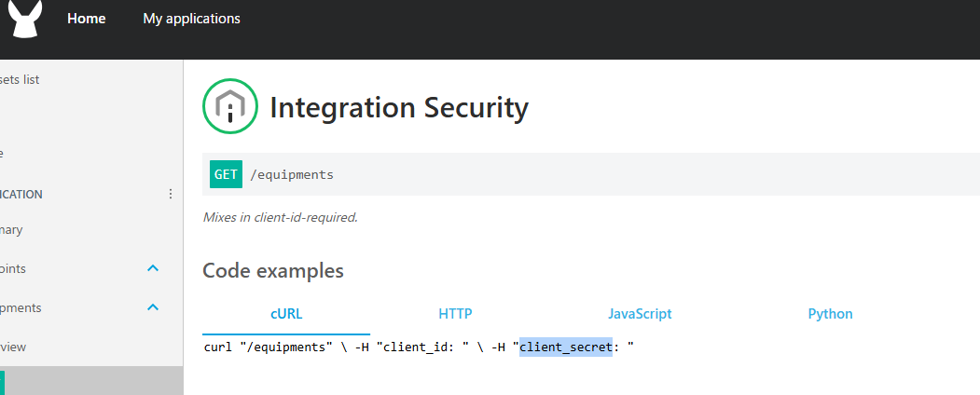Viewport: 980px width, 395px height.
Task: Switch to the cURL code example tab
Action: tap(286, 314)
